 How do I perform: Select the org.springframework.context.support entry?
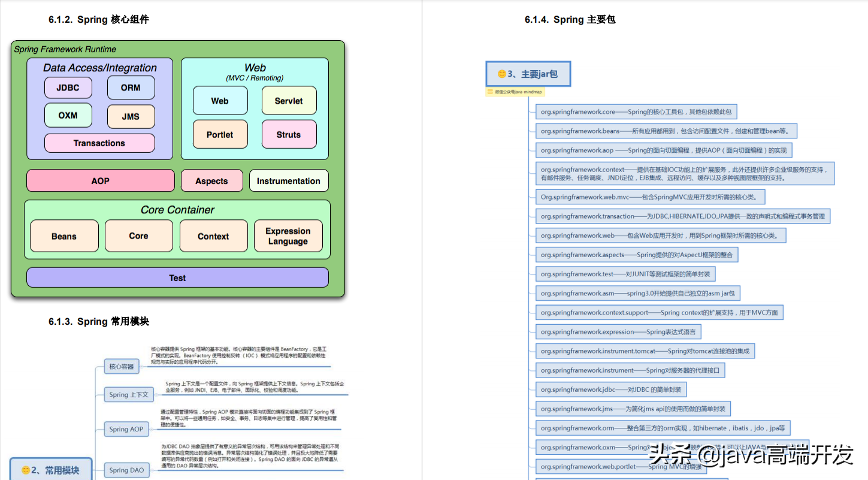659,312
